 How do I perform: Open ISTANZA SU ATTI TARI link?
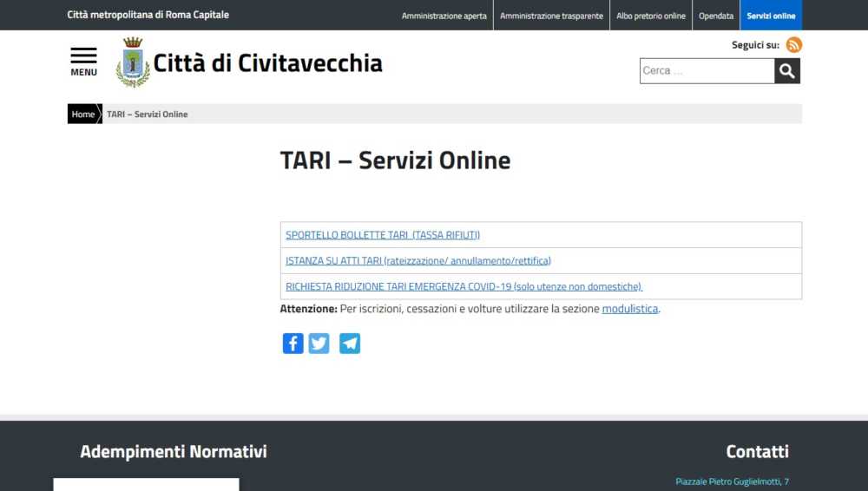pos(418,261)
